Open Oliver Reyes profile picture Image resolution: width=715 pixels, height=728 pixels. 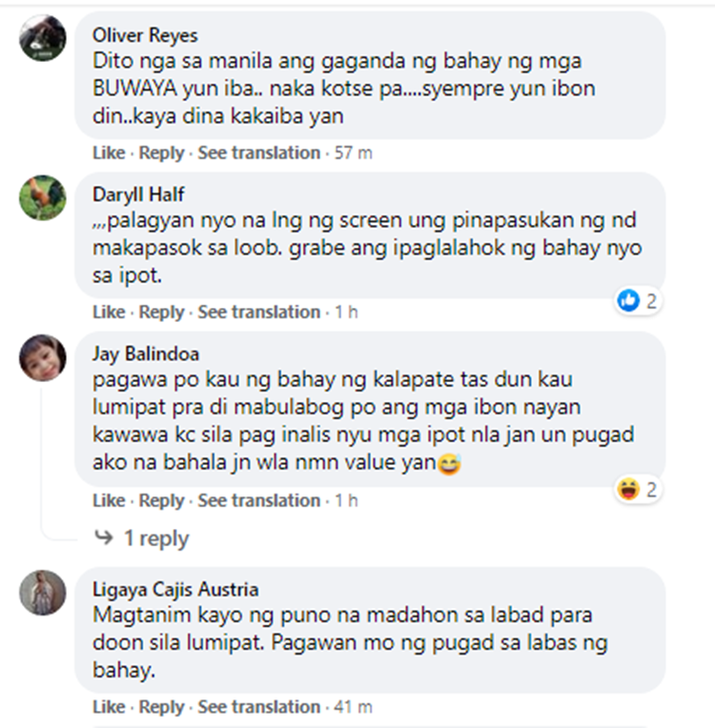click(42, 37)
